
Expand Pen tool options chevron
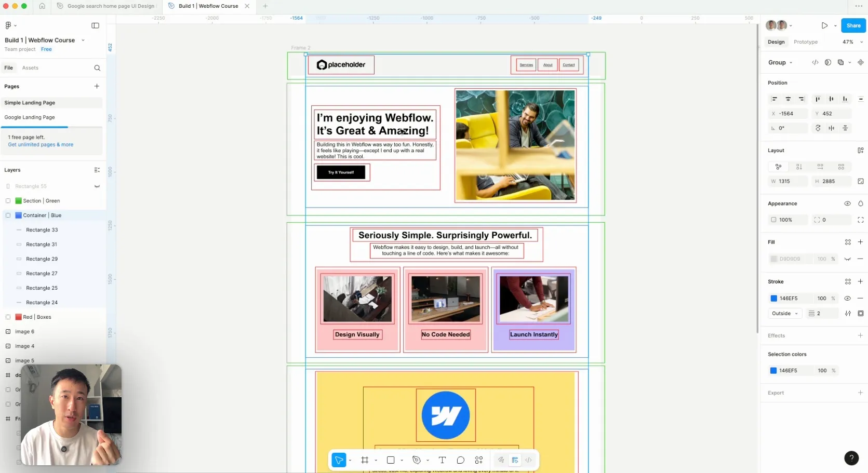point(428,460)
